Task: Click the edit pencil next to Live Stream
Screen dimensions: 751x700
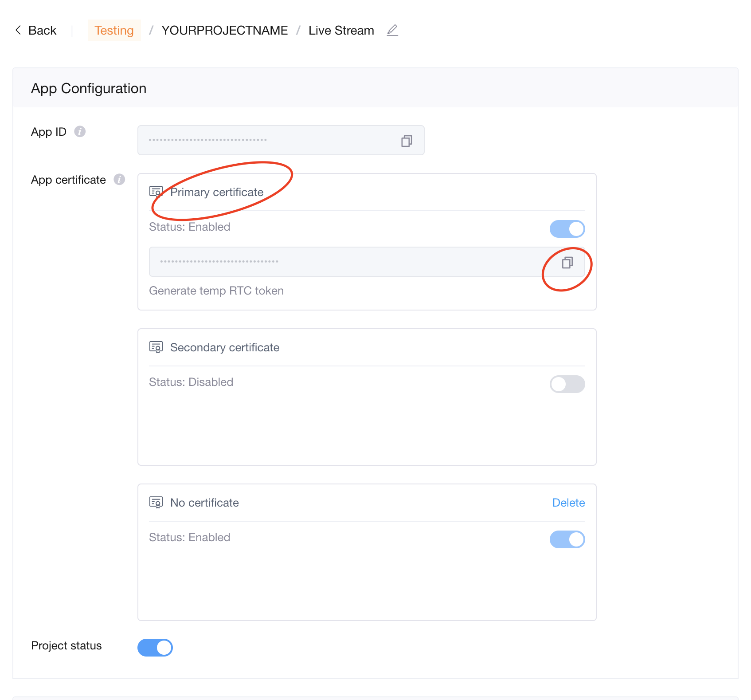Action: coord(392,30)
